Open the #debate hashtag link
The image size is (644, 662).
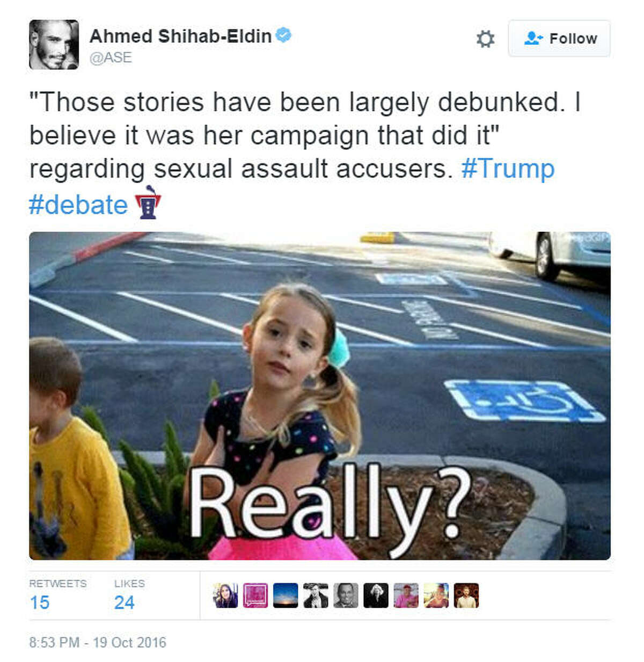(x=78, y=205)
